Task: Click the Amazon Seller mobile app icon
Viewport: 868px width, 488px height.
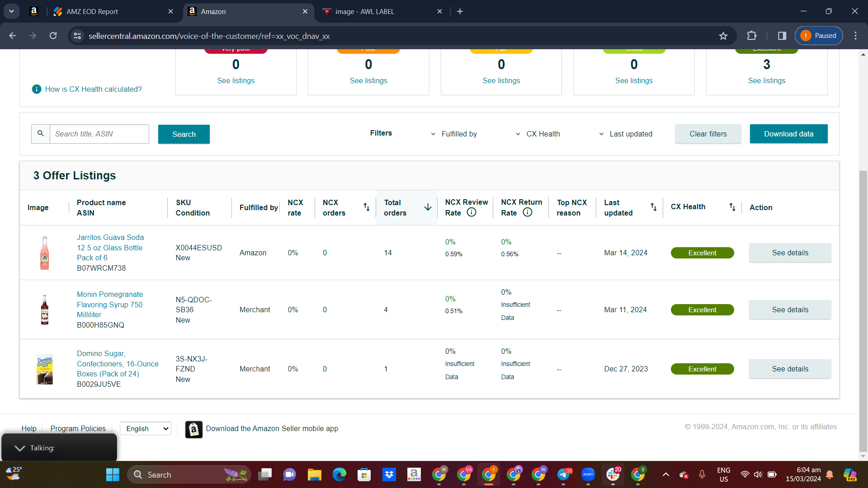Action: [x=194, y=430]
